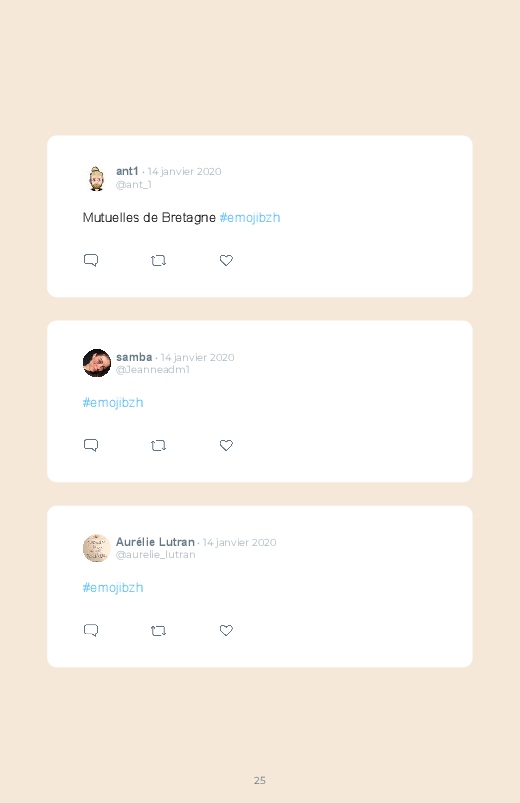Like Aurélie Lutran's tweet

point(226,630)
